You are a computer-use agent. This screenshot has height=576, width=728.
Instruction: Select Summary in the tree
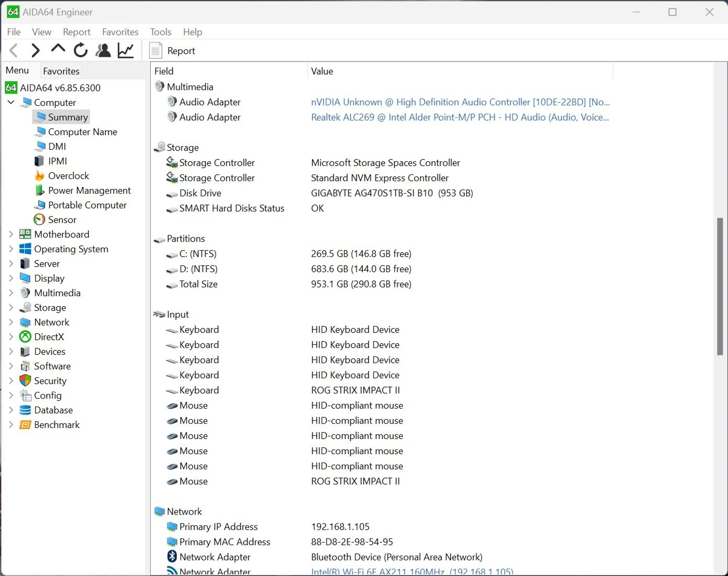[61, 117]
